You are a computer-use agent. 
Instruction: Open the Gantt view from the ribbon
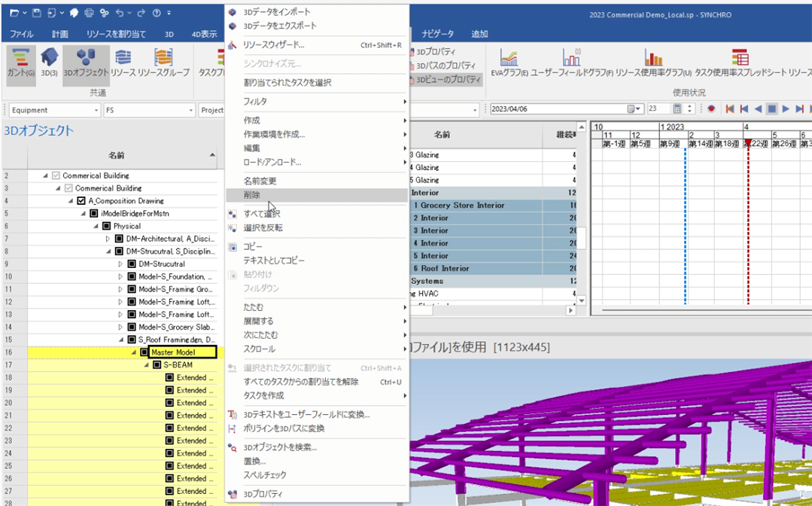click(21, 64)
